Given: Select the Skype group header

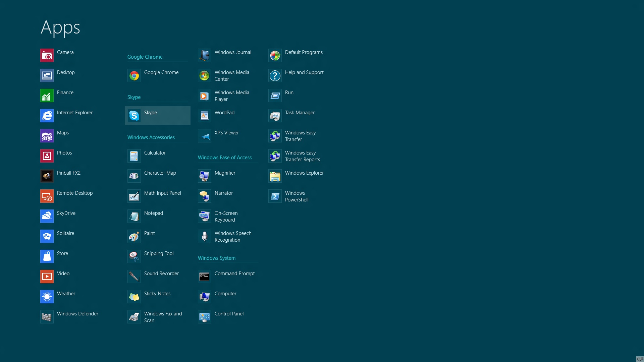Looking at the screenshot, I should click(134, 97).
